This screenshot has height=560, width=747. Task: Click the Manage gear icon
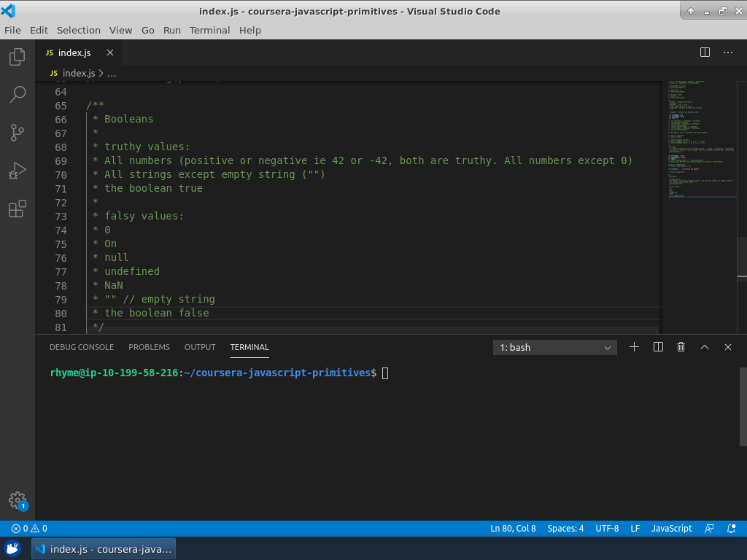(x=17, y=500)
